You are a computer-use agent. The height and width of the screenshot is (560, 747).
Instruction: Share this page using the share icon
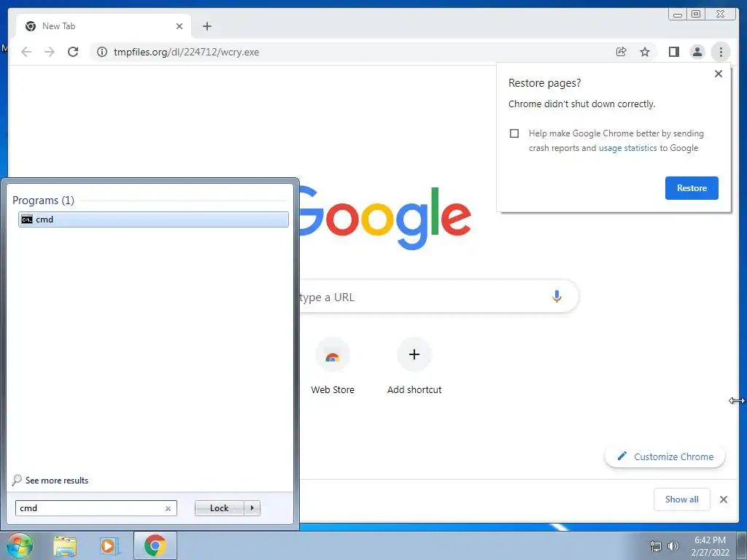622,52
